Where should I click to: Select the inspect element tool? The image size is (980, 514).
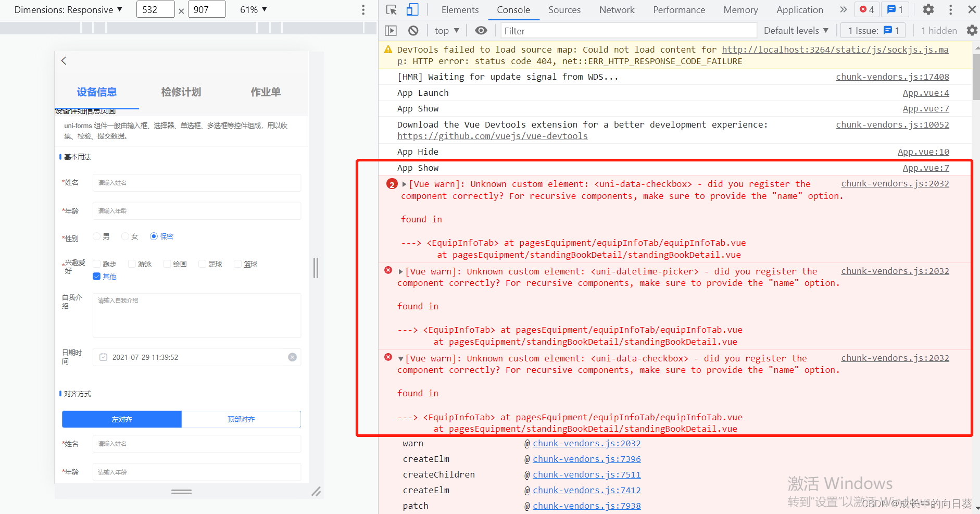tap(392, 9)
